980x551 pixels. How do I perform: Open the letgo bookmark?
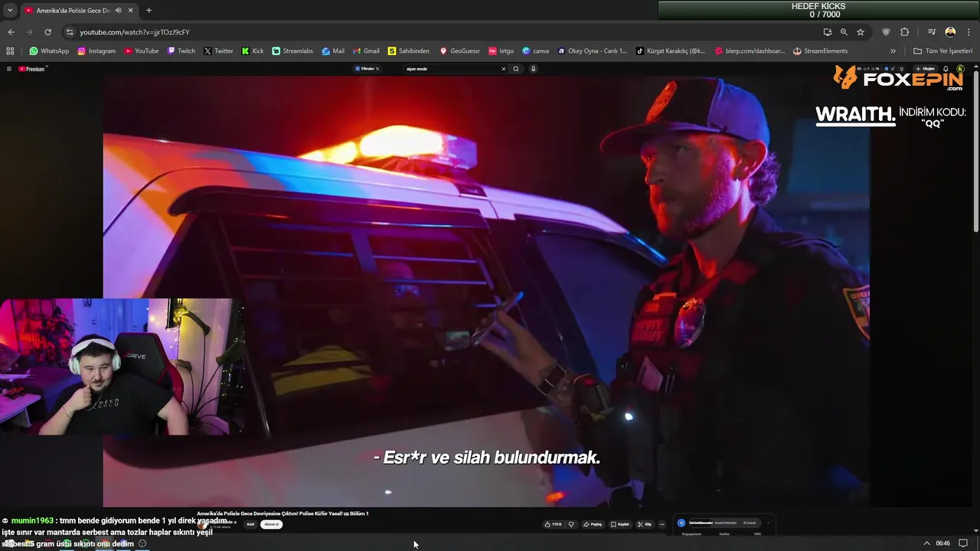[501, 51]
